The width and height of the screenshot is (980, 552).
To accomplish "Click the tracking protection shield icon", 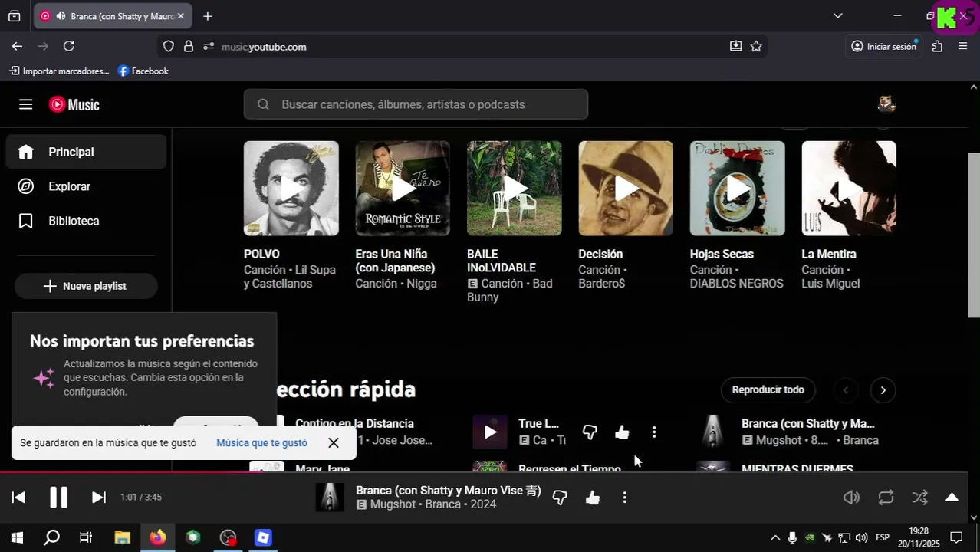I will coord(169,46).
